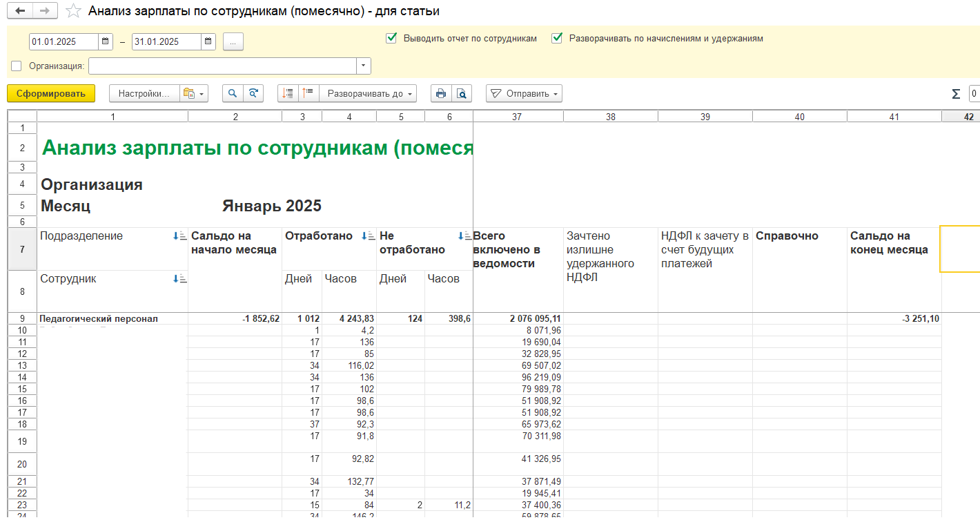Click the 'Сальдо на конец месяца' header

pos(889,242)
